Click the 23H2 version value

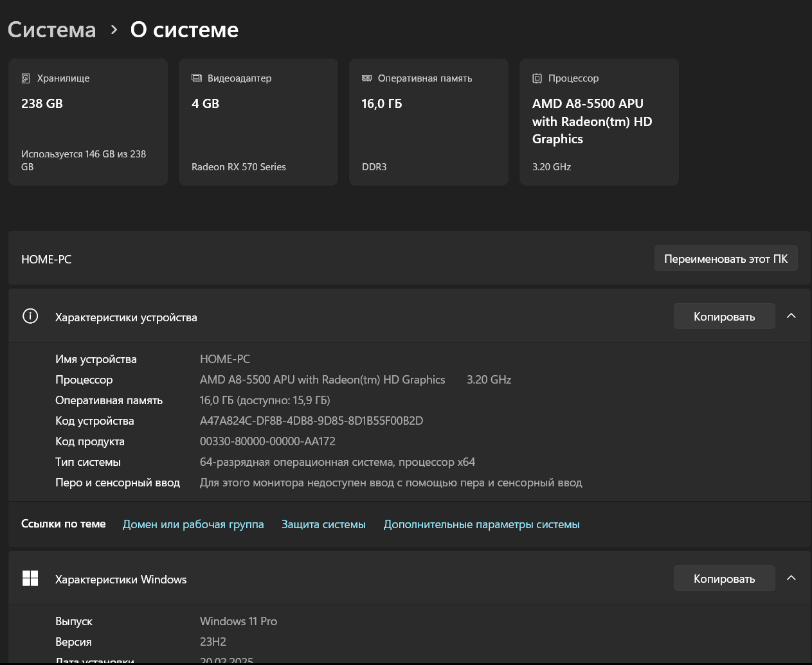213,642
